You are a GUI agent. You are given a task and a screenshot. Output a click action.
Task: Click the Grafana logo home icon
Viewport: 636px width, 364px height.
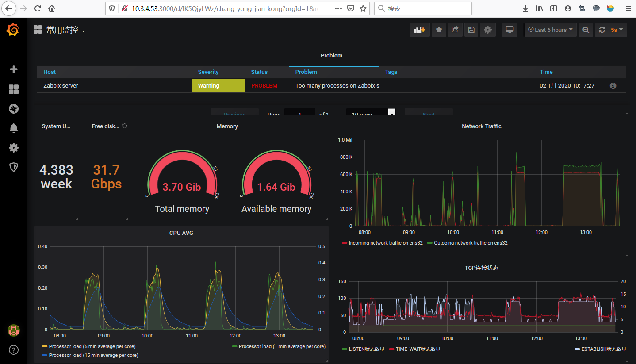click(x=13, y=30)
